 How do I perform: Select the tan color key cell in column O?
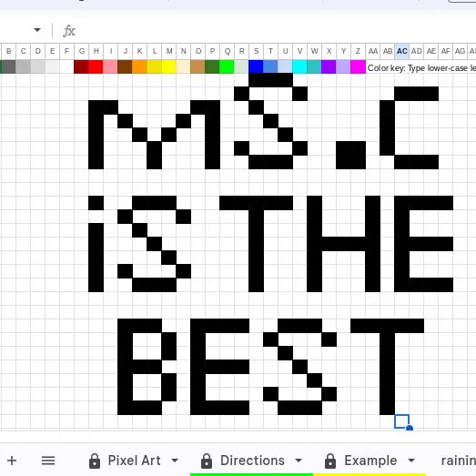click(x=197, y=67)
